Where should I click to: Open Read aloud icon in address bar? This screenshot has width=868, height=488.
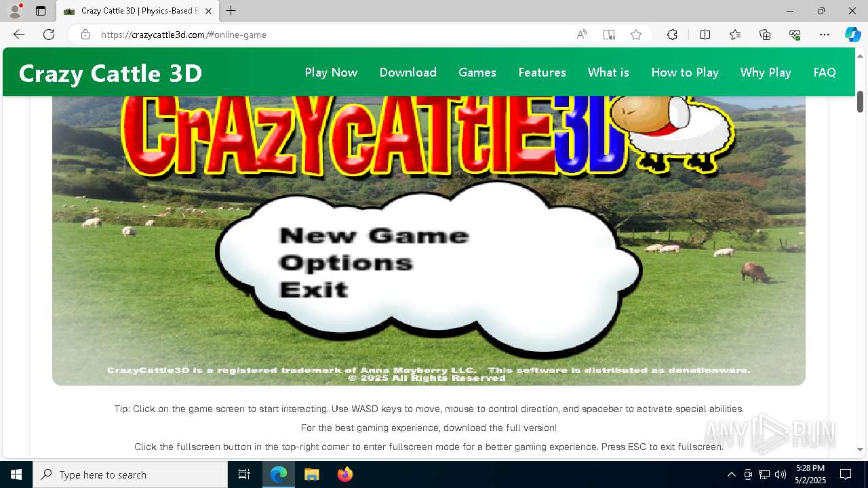pyautogui.click(x=582, y=35)
